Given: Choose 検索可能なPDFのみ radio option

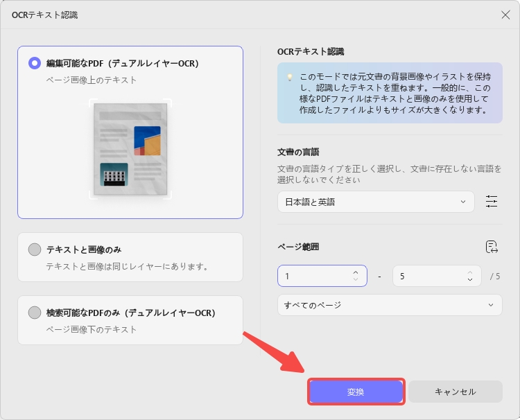Looking at the screenshot, I should click(x=35, y=313).
